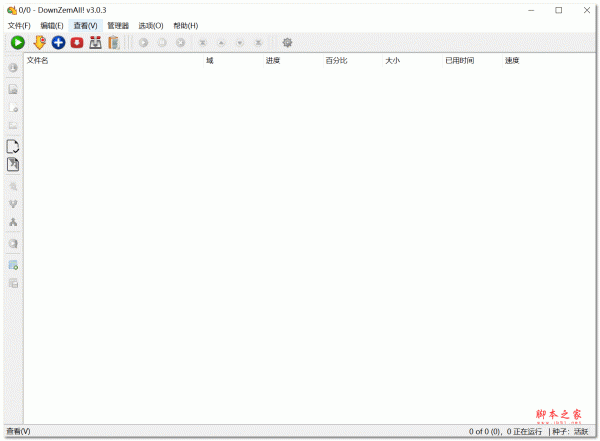Click the greyed circular disc sidebar icon
The width and height of the screenshot is (600, 441).
coord(13,243)
